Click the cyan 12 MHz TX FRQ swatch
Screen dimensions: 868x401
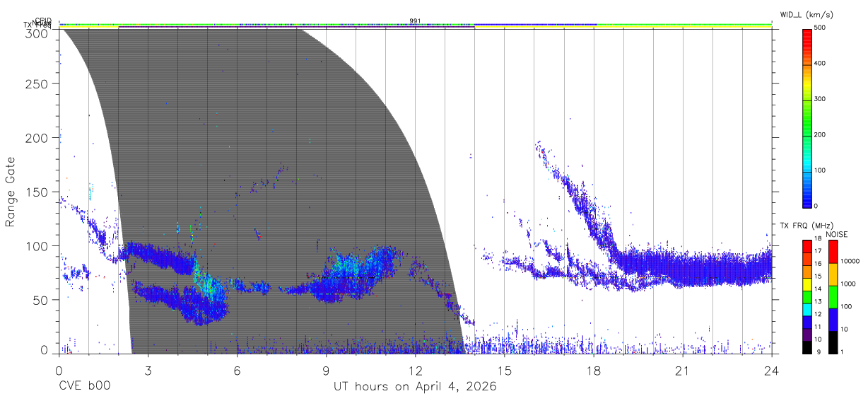[807, 309]
